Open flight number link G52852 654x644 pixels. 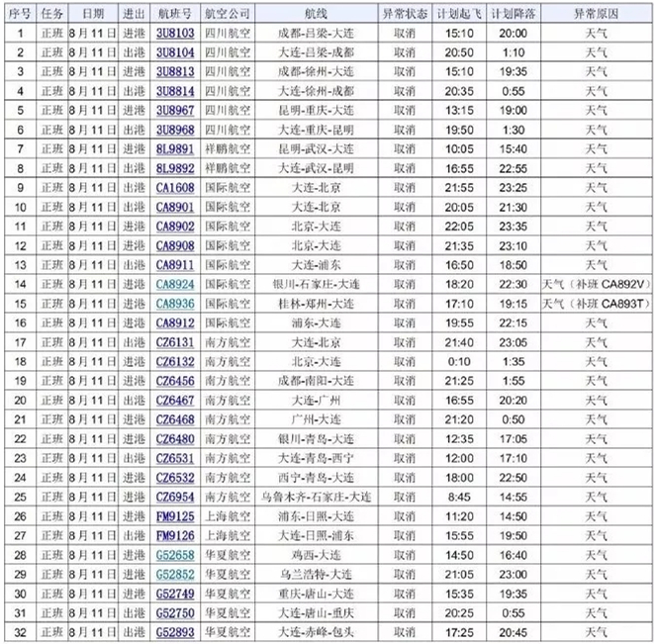[175, 575]
